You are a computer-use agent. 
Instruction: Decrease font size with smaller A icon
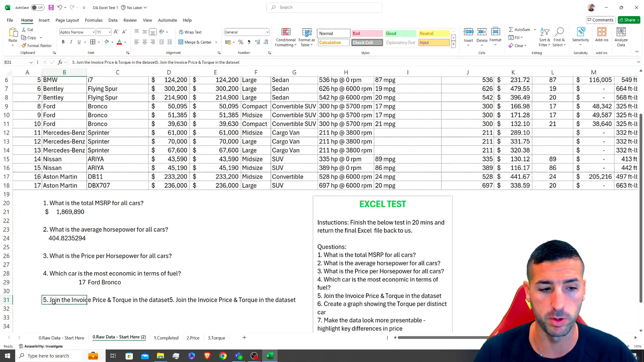(x=124, y=32)
